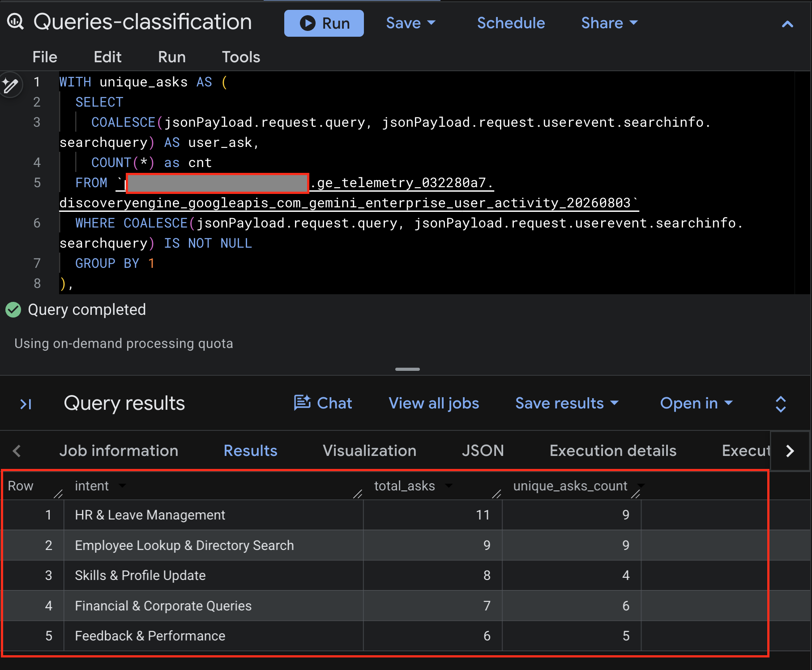
Task: Toggle results panel expand collapse arrows
Action: click(781, 404)
